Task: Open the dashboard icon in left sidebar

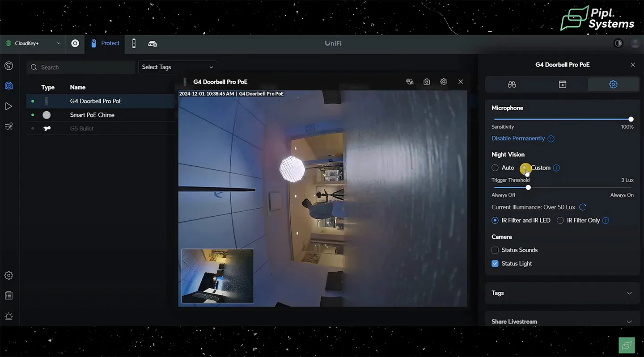Action: point(8,66)
